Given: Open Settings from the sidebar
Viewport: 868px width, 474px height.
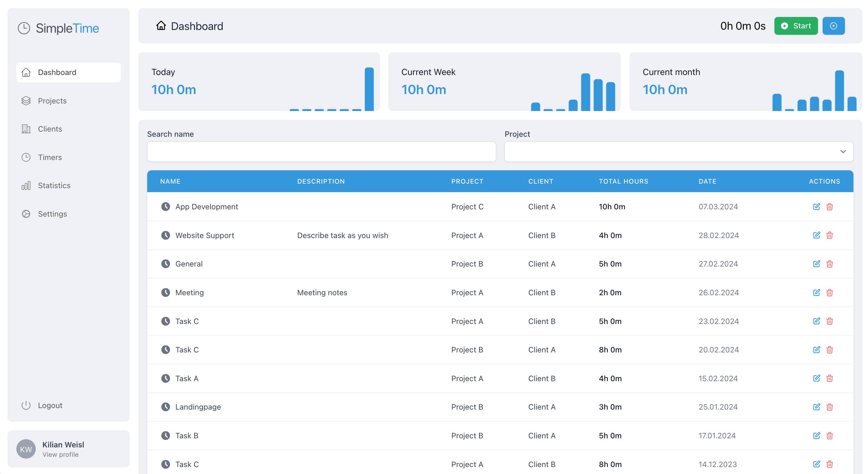Looking at the screenshot, I should [x=52, y=214].
